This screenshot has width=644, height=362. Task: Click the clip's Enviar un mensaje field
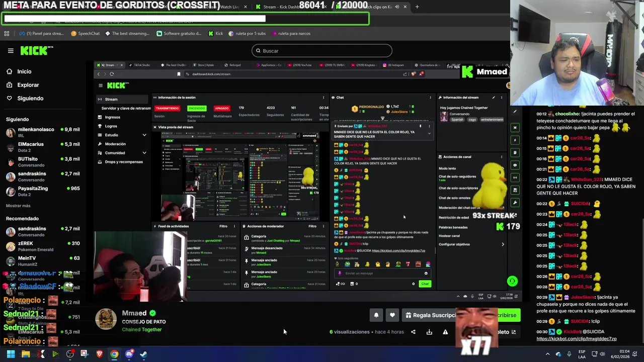click(382, 274)
